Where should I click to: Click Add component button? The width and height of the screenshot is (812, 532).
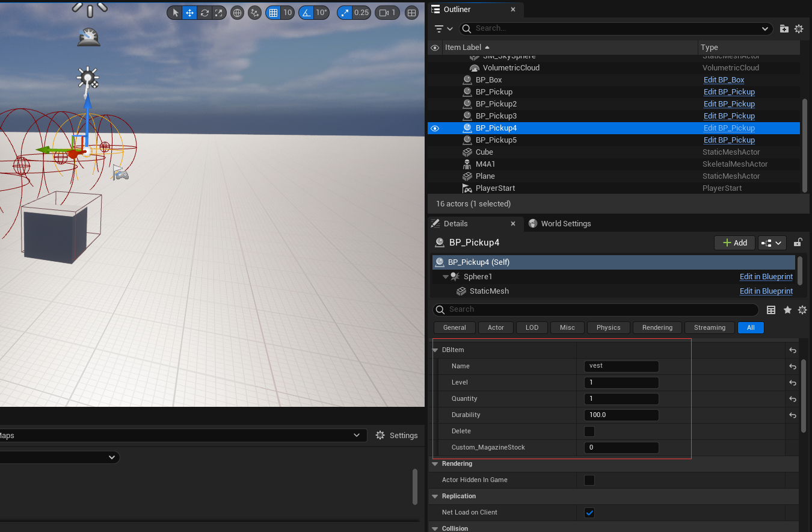click(x=734, y=243)
